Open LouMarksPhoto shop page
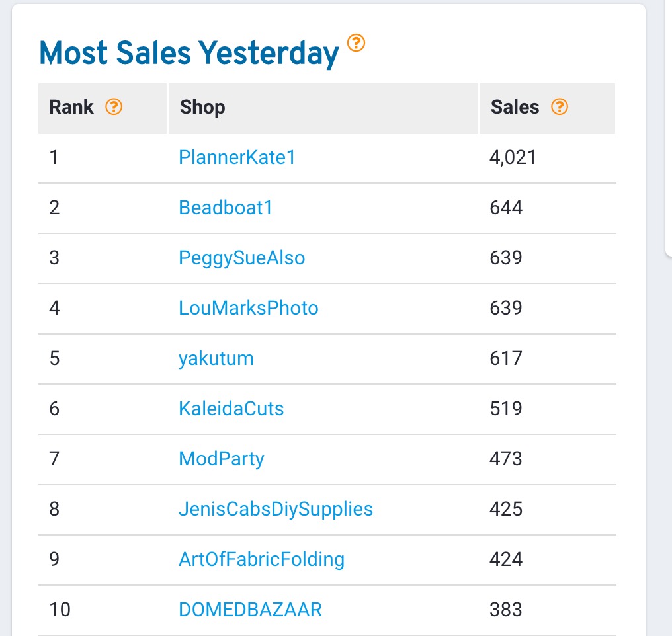The width and height of the screenshot is (672, 636). [x=249, y=308]
